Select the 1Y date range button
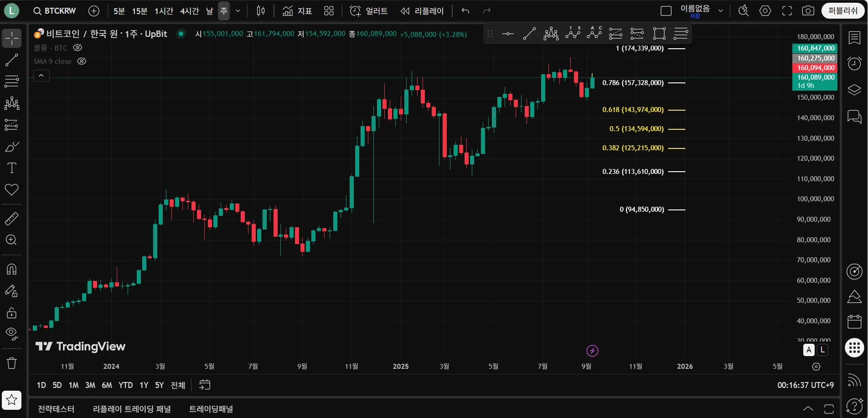868x418 pixels. pyautogui.click(x=144, y=385)
